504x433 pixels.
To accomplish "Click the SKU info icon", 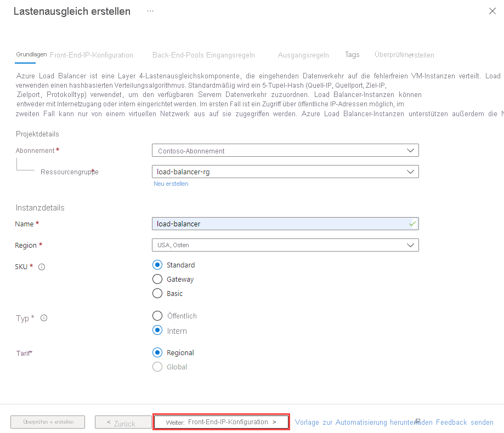I will [x=42, y=267].
